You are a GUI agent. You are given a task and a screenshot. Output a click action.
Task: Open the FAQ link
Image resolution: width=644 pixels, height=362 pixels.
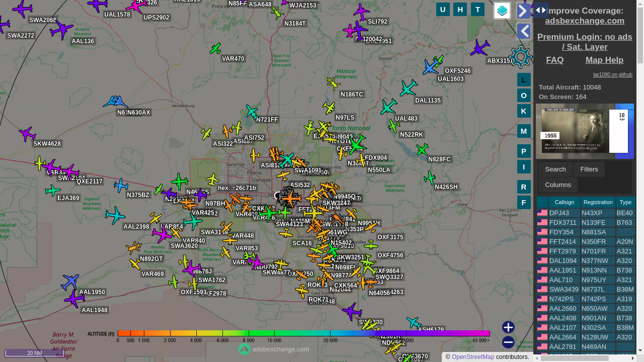click(555, 60)
